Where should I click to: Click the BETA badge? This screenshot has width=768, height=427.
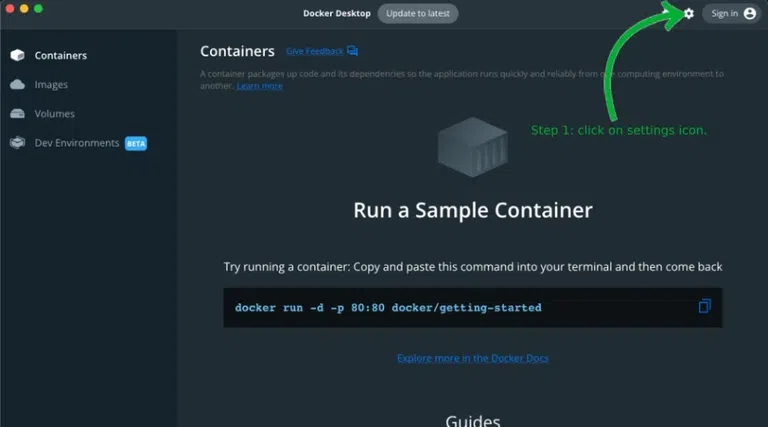click(x=136, y=143)
